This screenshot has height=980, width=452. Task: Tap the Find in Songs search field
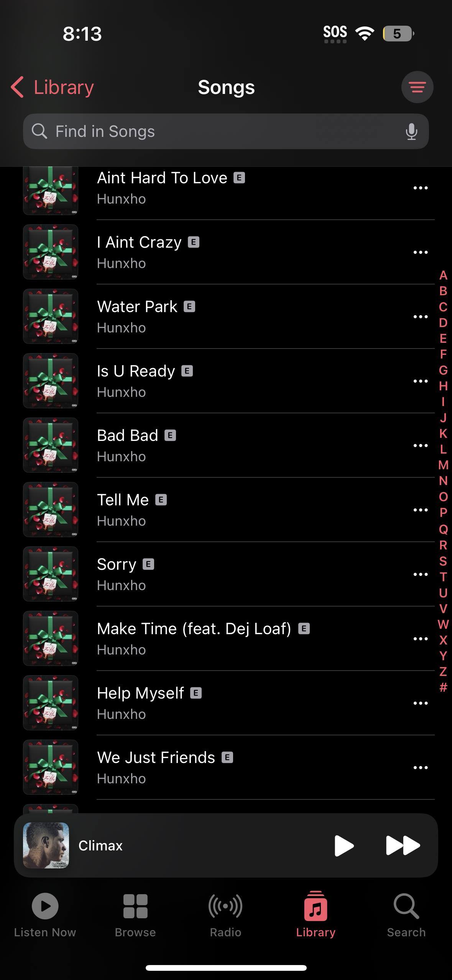226,132
